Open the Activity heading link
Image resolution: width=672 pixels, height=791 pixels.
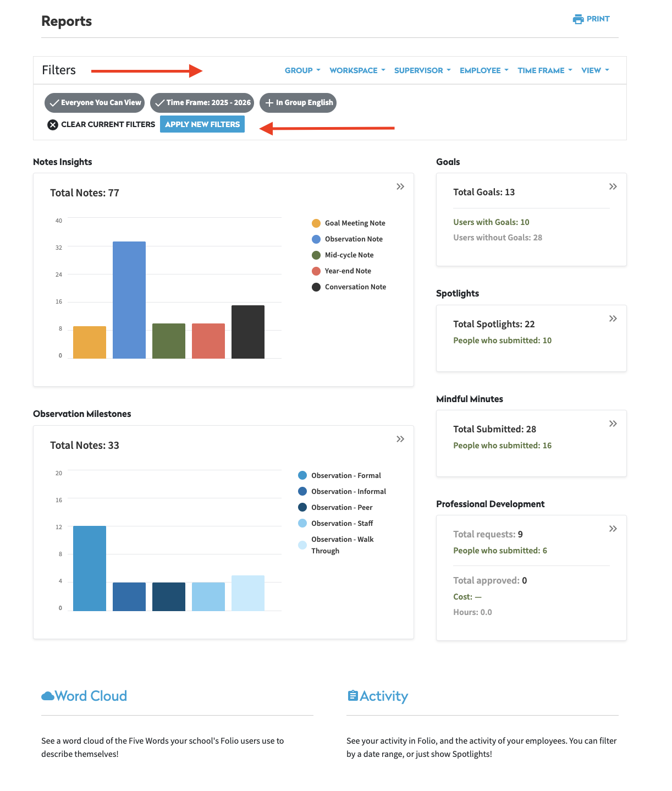click(x=384, y=696)
